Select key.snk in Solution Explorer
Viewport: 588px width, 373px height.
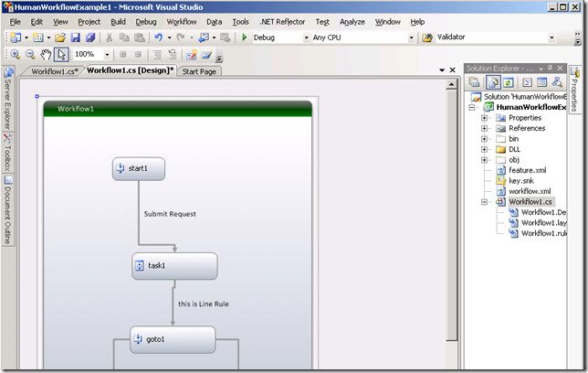click(x=521, y=181)
